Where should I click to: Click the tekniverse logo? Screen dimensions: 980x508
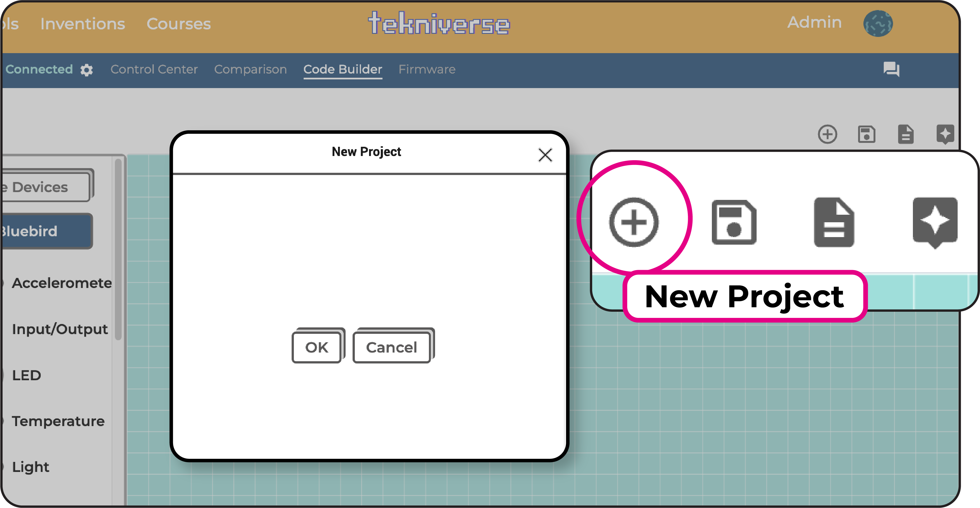point(439,23)
